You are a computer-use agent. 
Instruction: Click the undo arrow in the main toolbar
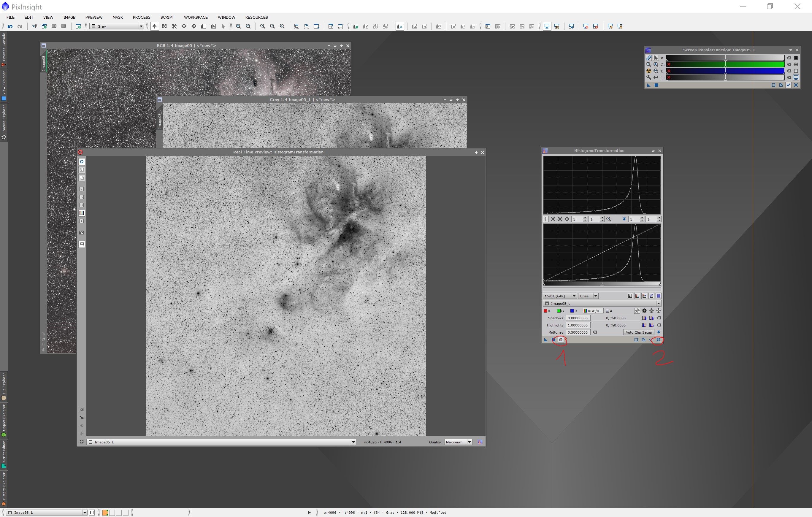[x=10, y=26]
